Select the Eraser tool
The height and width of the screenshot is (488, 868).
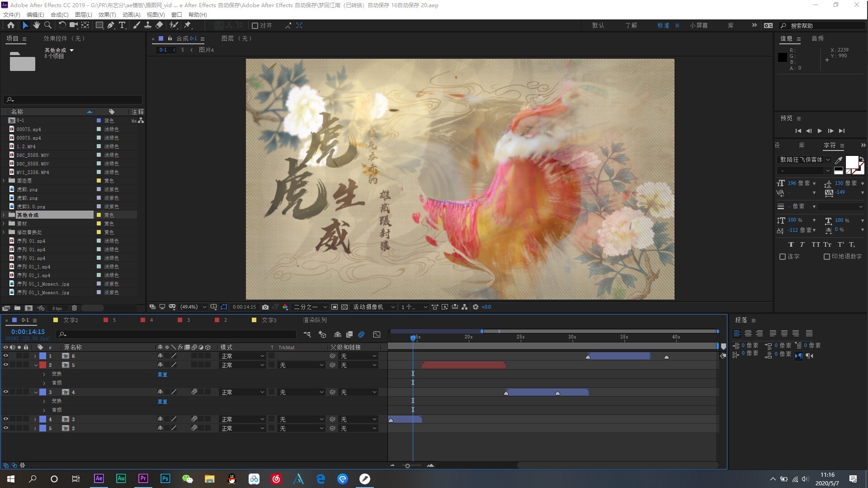coord(159,25)
